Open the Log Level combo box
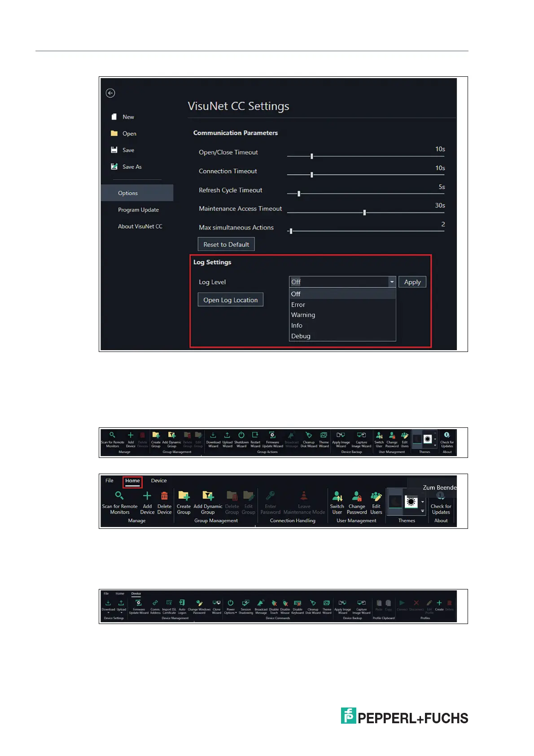Image resolution: width=534 pixels, height=756 pixels. pyautogui.click(x=342, y=282)
